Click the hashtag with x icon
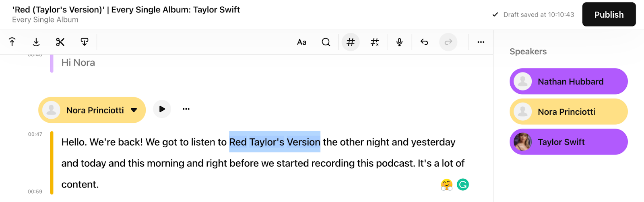 point(375,42)
